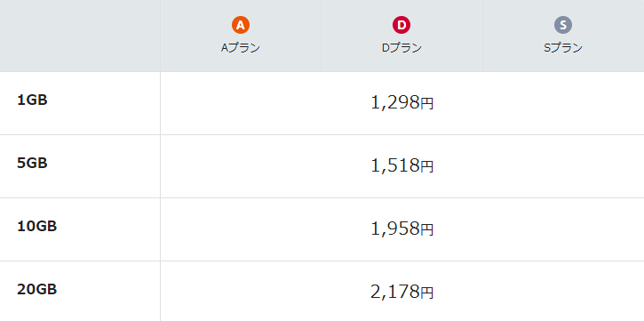Click the yen symbol after 2,178
644x321 pixels.
[427, 293]
